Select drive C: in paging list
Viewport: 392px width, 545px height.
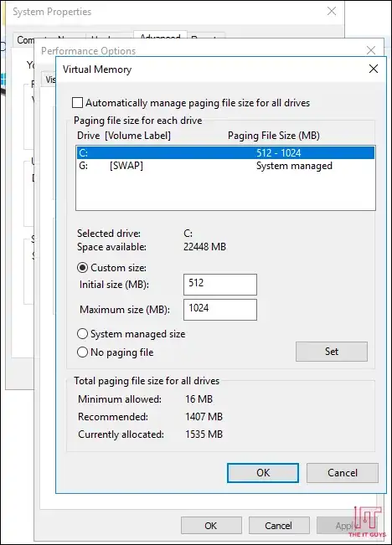click(x=225, y=153)
